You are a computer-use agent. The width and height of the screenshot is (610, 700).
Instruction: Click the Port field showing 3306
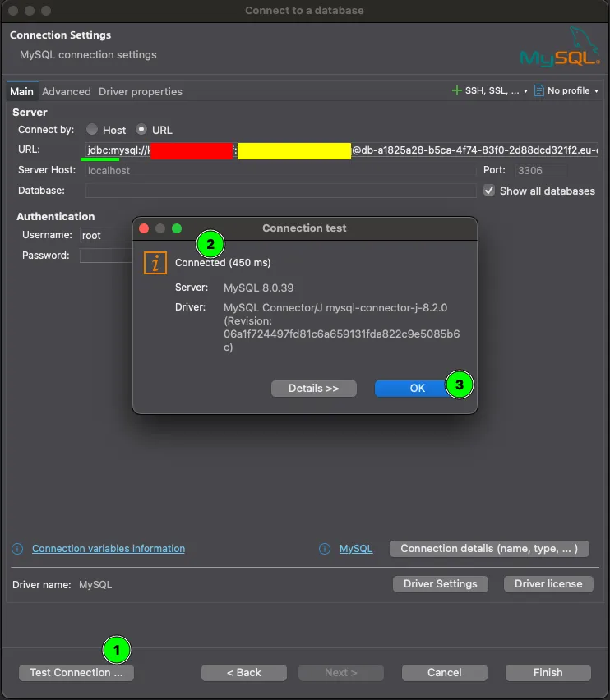(540, 171)
